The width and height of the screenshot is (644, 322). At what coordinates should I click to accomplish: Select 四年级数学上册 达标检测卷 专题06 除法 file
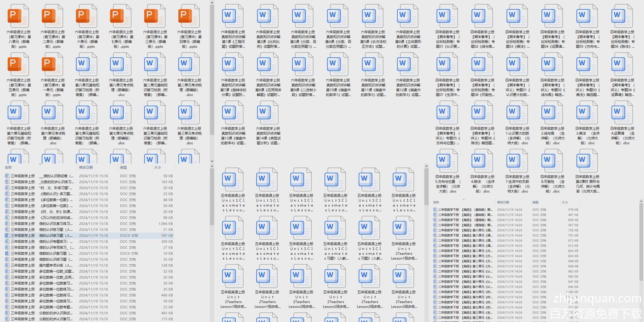tap(622, 26)
